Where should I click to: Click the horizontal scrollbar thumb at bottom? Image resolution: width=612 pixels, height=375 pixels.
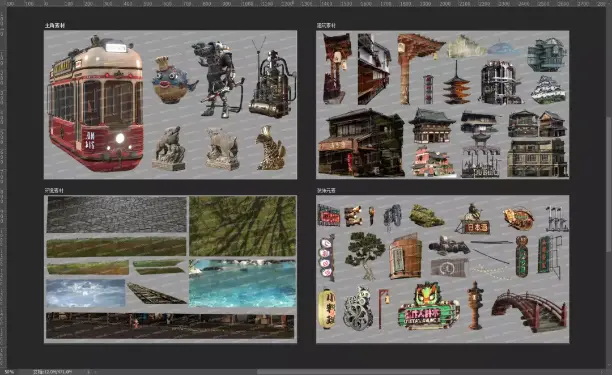[348, 372]
